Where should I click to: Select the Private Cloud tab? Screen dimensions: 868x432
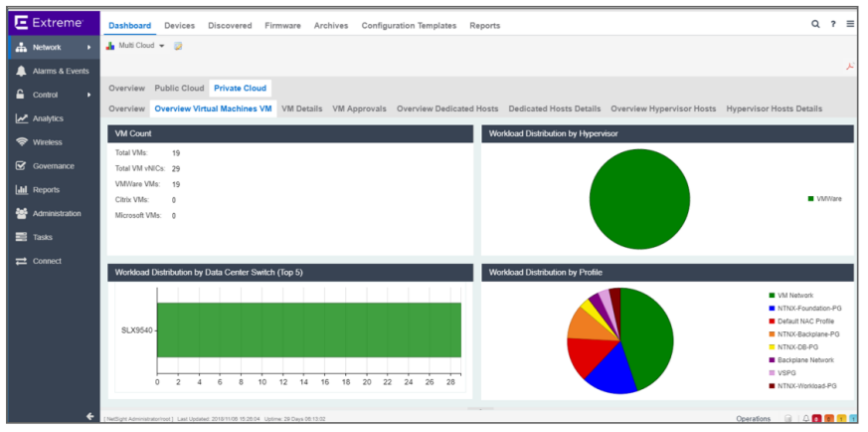click(241, 88)
